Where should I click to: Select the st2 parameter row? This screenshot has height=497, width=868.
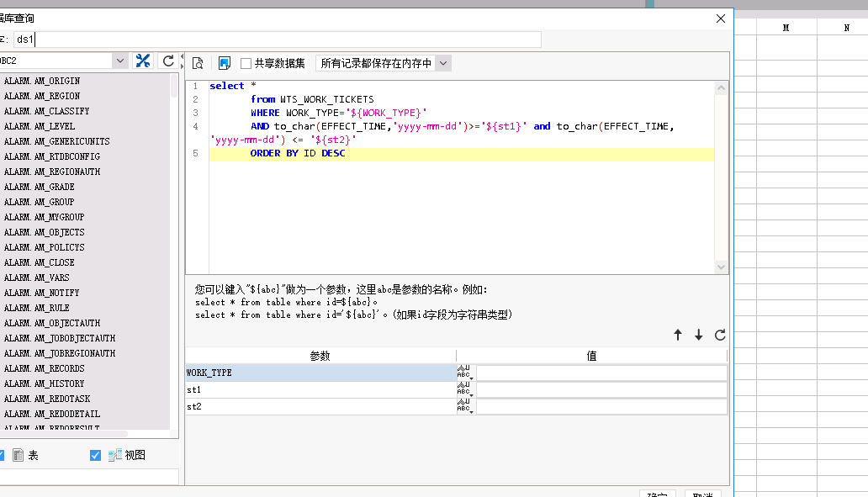[x=320, y=406]
